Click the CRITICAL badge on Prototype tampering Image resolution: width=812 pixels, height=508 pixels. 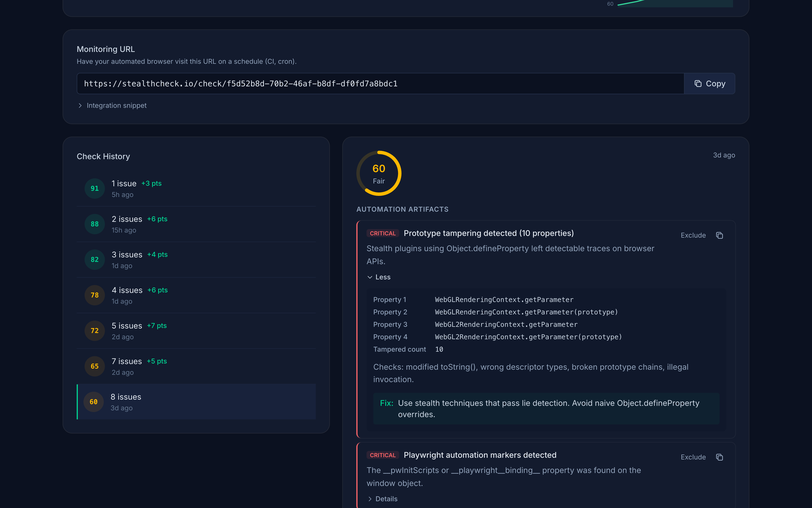[383, 233]
